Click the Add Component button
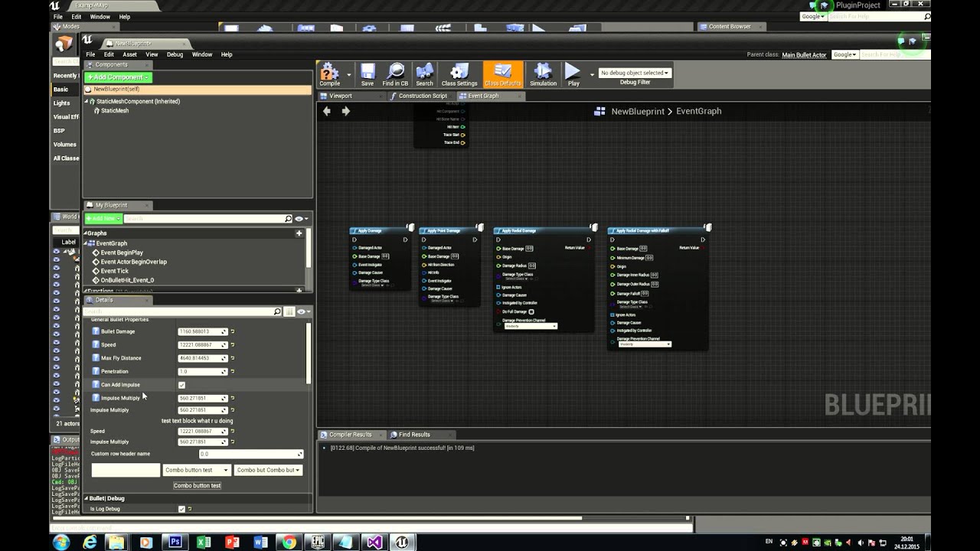Image resolution: width=980 pixels, height=551 pixels. click(118, 77)
